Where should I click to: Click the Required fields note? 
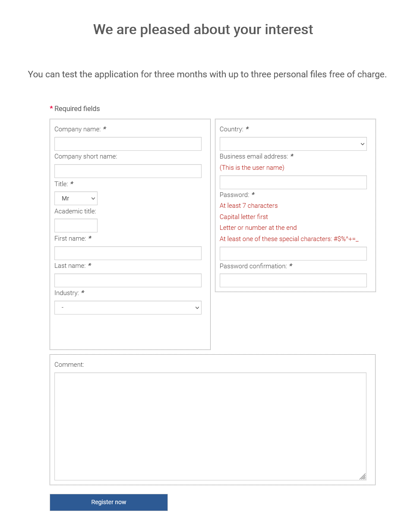[75, 109]
